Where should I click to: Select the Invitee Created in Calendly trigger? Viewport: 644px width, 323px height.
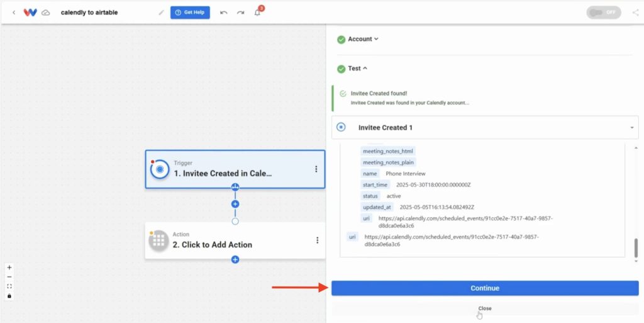[235, 169]
